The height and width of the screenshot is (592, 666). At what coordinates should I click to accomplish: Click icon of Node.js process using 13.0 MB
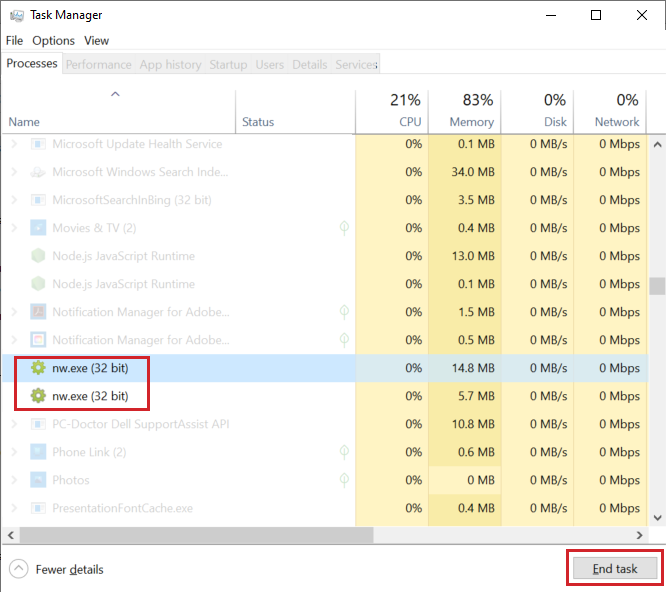click(x=38, y=256)
